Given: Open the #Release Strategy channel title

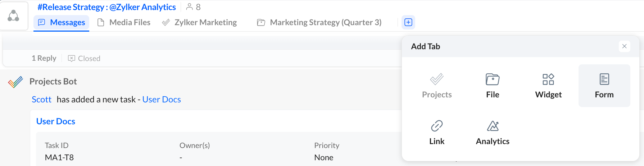Looking at the screenshot, I should coord(106,7).
